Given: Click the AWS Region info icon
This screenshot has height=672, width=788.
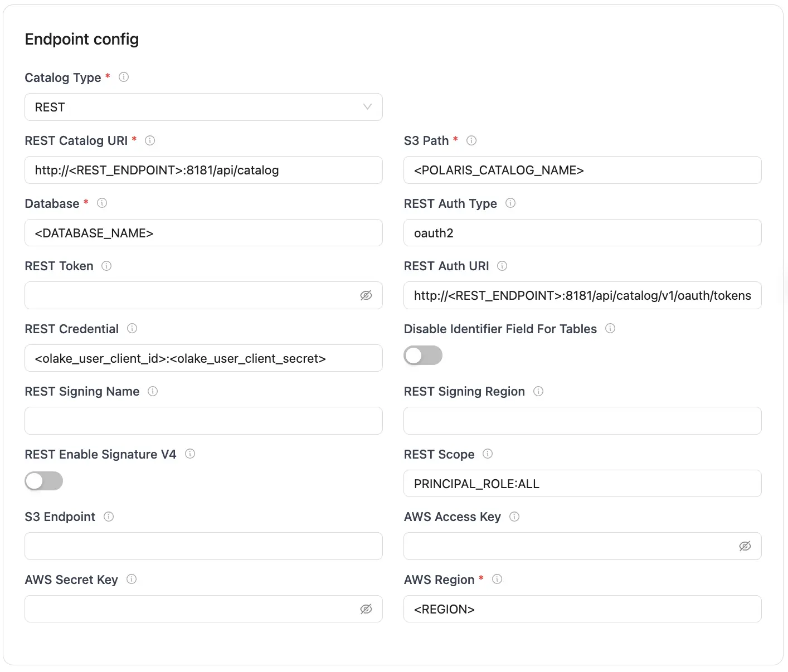Looking at the screenshot, I should tap(497, 580).
